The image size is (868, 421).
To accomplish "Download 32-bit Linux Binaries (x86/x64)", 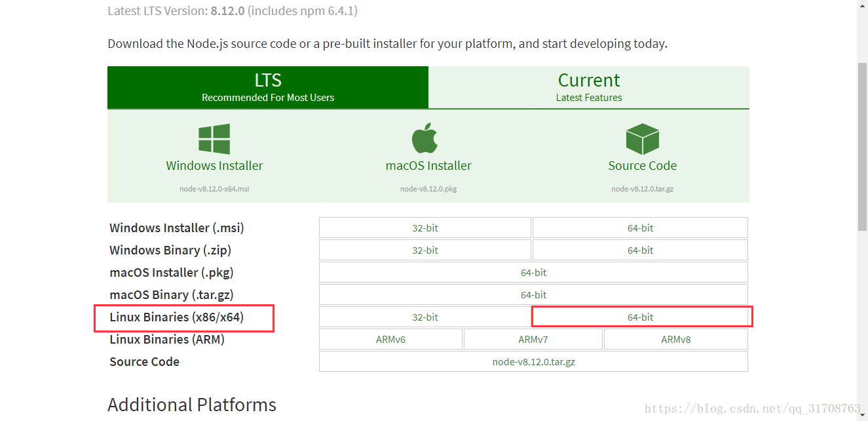I will [x=425, y=317].
